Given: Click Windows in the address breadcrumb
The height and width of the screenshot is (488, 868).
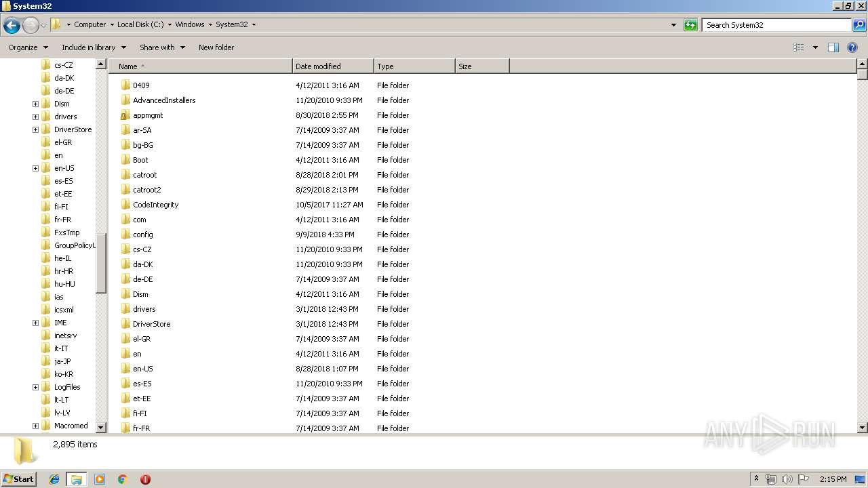Looking at the screenshot, I should [190, 24].
